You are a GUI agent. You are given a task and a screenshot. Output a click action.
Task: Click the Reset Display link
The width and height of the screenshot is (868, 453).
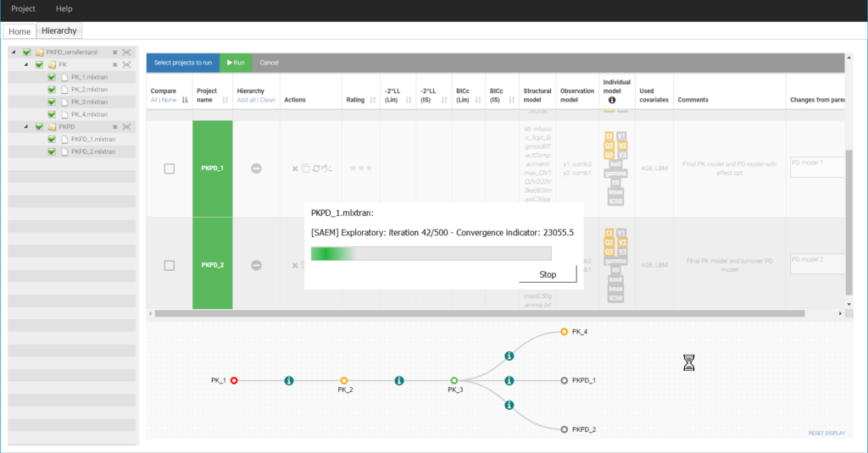pyautogui.click(x=826, y=433)
